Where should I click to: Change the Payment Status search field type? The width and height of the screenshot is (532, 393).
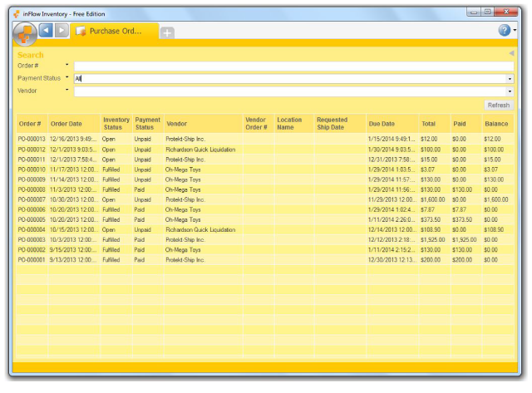pos(66,77)
